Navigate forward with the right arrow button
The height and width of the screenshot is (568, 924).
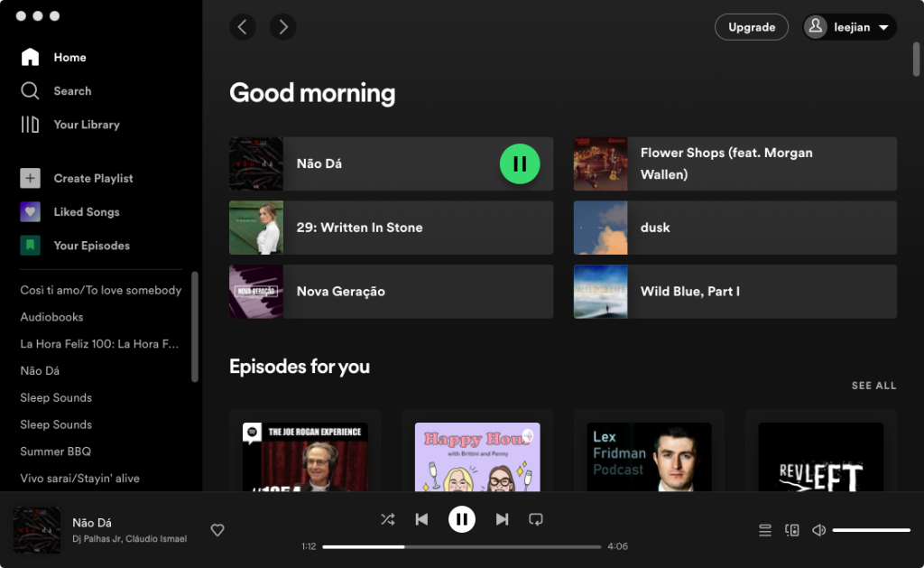coord(283,27)
